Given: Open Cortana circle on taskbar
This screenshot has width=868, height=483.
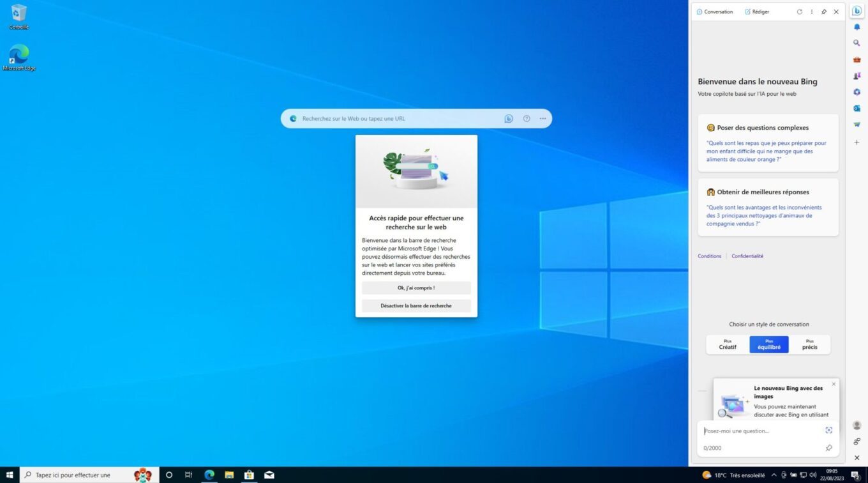Looking at the screenshot, I should pyautogui.click(x=169, y=475).
